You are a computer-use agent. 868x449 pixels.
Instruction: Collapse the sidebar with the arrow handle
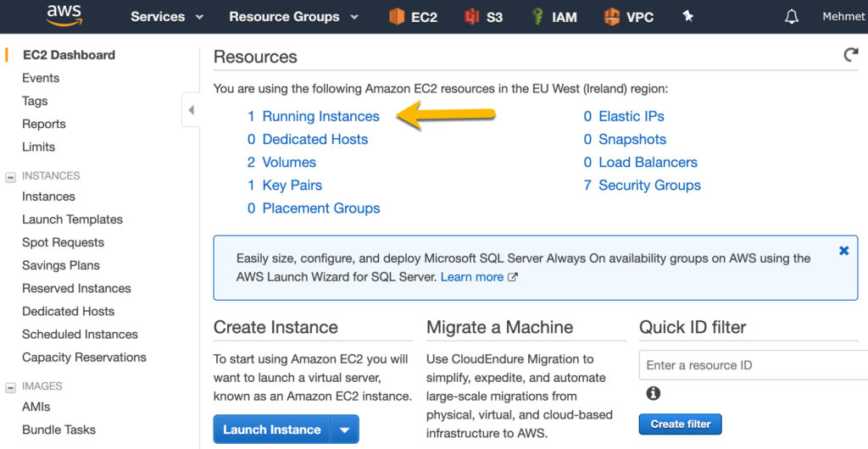click(x=191, y=109)
